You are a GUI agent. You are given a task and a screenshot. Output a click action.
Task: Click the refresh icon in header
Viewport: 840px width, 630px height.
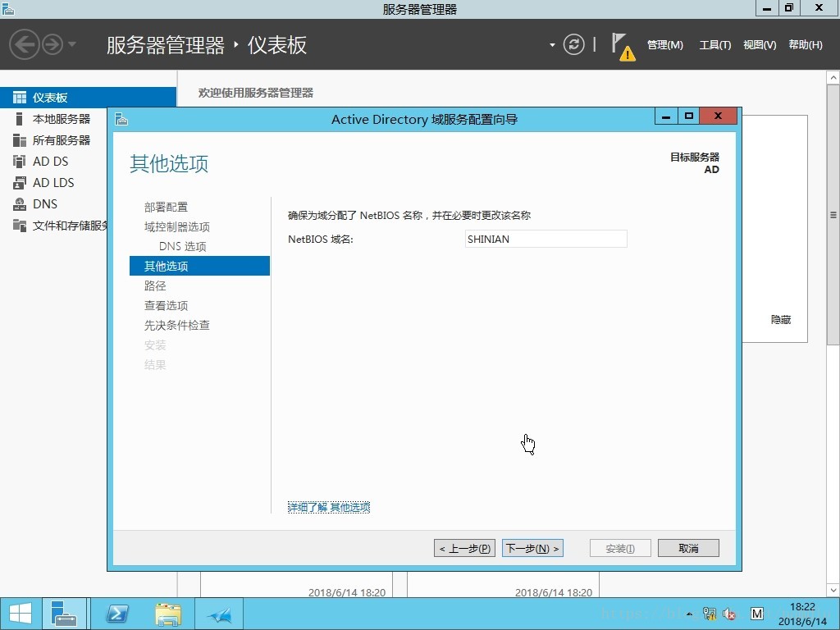(x=573, y=44)
